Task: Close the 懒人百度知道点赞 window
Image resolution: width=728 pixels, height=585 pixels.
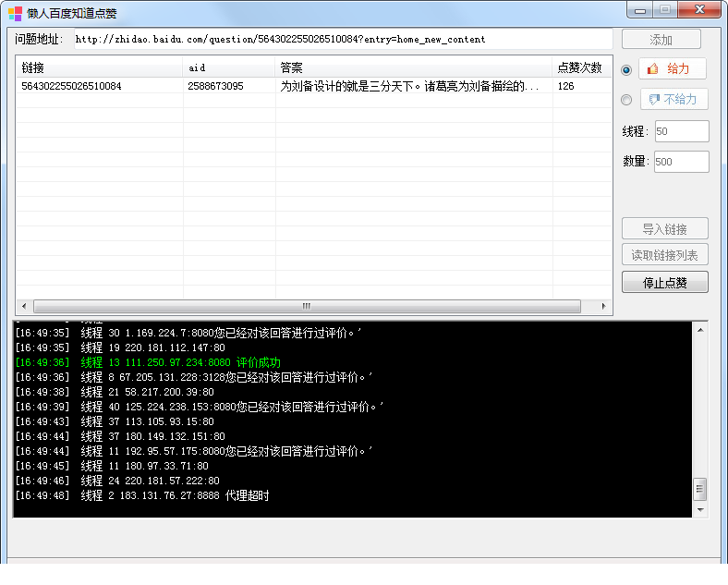Action: pos(699,10)
